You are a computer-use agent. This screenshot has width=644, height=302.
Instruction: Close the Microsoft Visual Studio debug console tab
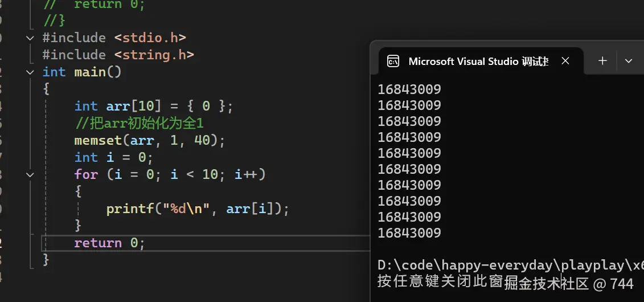click(x=565, y=61)
